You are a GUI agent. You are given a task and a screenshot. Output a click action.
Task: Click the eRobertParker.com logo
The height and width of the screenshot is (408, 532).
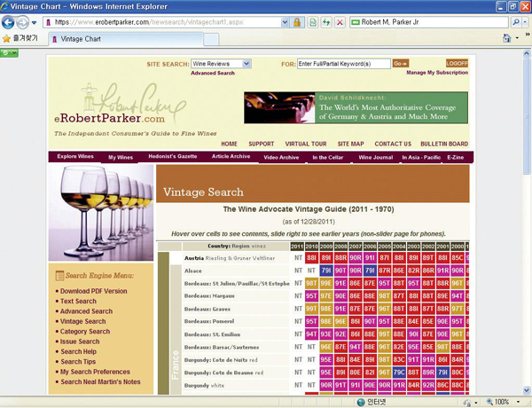[121, 106]
